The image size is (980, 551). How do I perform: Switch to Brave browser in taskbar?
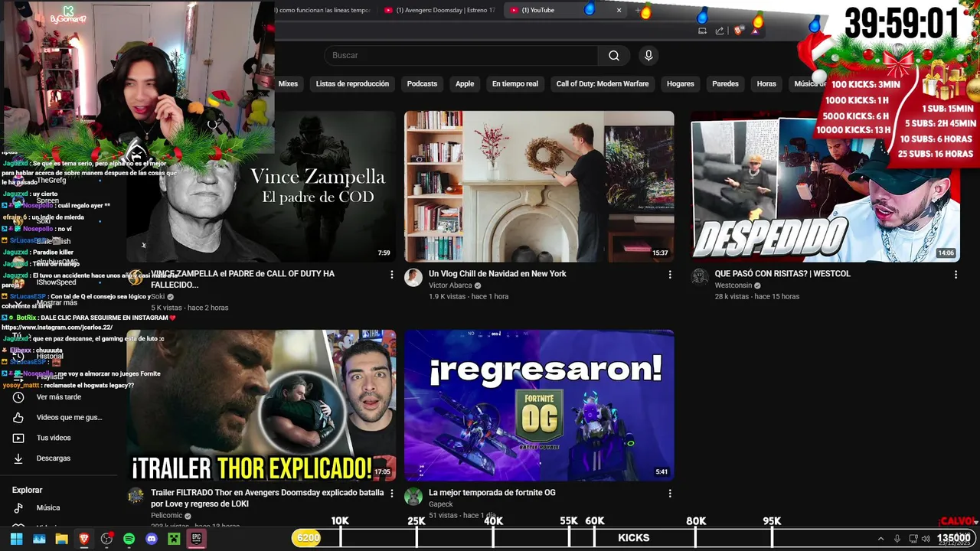[x=84, y=539]
